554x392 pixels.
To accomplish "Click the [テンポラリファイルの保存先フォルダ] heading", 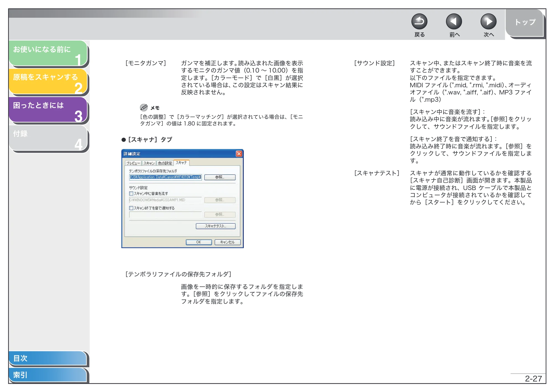I will pos(178,274).
